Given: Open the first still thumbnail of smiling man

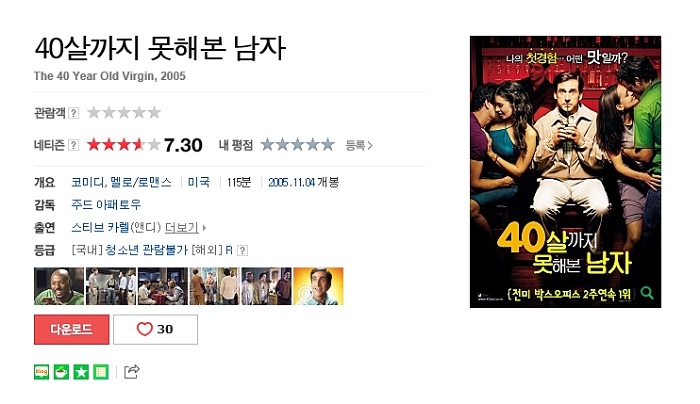Looking at the screenshot, I should [x=59, y=286].
